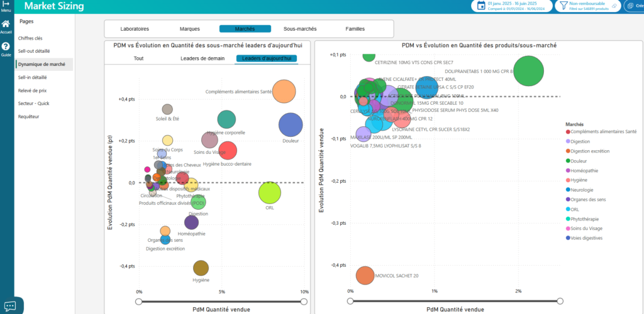Select the Hygiène legend entry
644x314 pixels.
pos(576,180)
